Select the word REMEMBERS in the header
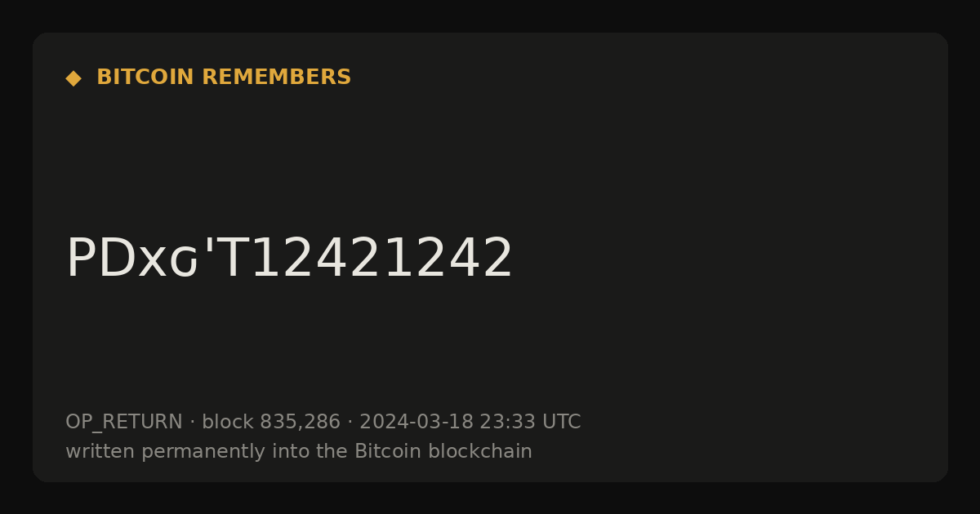Viewport: 980px width, 514px height. click(x=276, y=78)
